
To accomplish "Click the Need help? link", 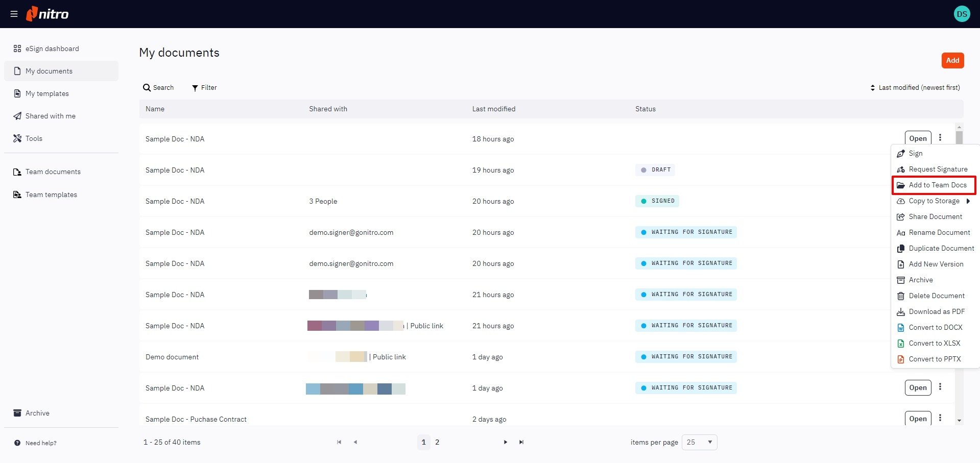I will tap(41, 443).
